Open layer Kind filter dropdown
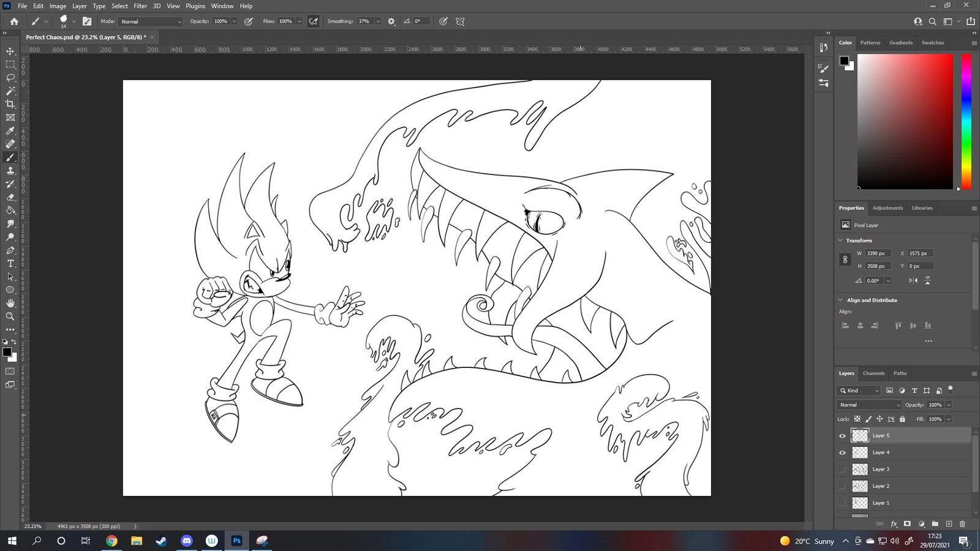The image size is (980, 551). pyautogui.click(x=859, y=391)
